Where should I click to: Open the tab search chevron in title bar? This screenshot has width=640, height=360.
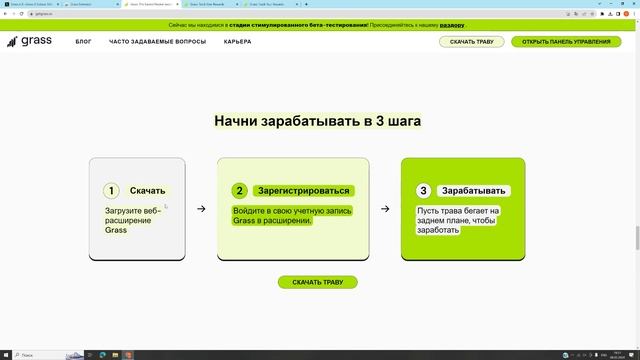600,4
